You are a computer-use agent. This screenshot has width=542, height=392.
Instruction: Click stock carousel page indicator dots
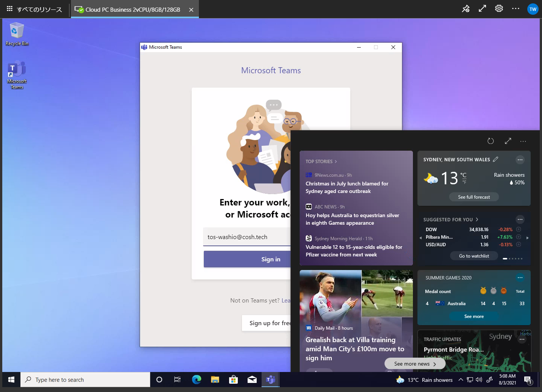513,258
